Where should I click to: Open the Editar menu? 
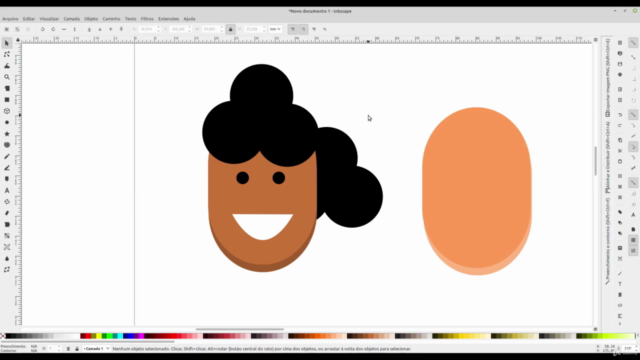(x=29, y=19)
